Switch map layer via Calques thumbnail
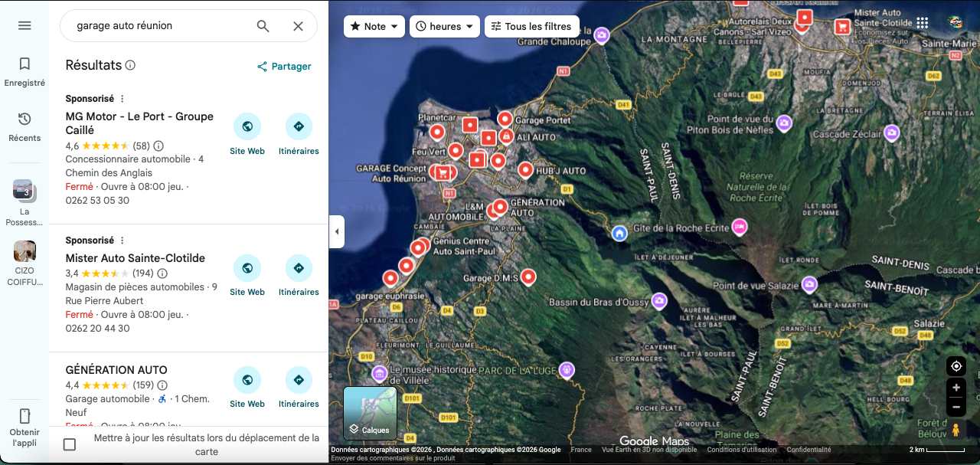Viewport: 980px width, 465px height. point(370,413)
